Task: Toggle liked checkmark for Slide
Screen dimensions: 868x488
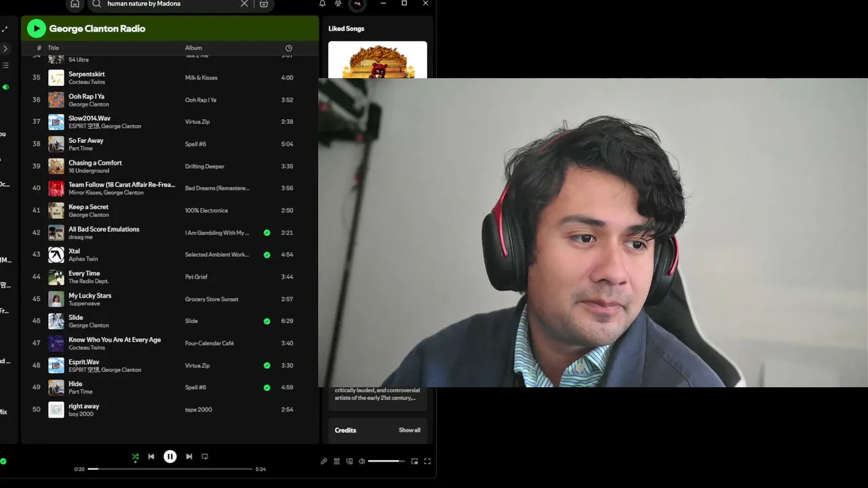Action: [x=267, y=321]
